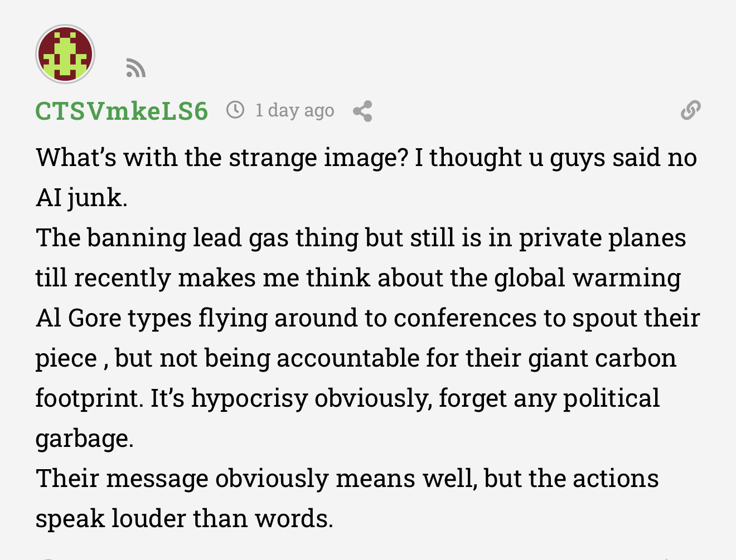Click the "1 day ago" timestamp

(294, 110)
